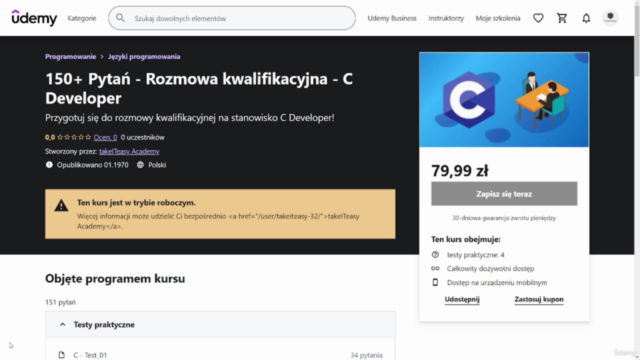640x360 pixels.
Task: Click the search magnifier icon
Action: tap(120, 18)
